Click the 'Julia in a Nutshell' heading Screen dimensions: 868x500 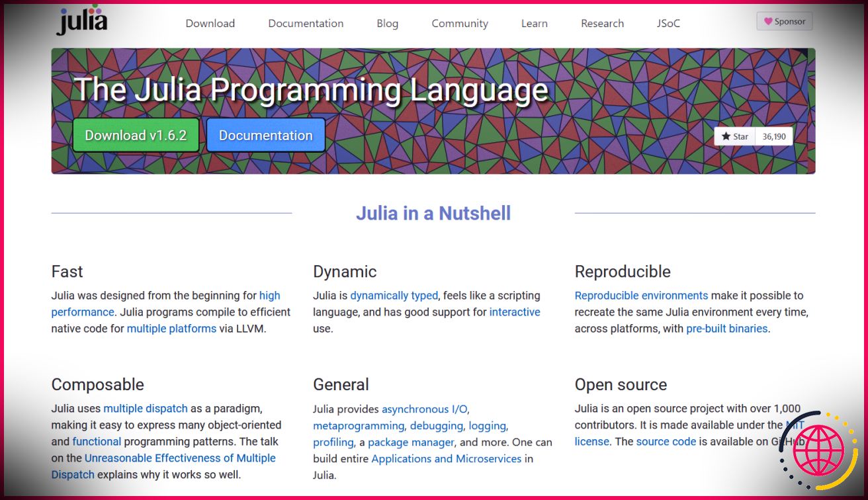tap(433, 214)
